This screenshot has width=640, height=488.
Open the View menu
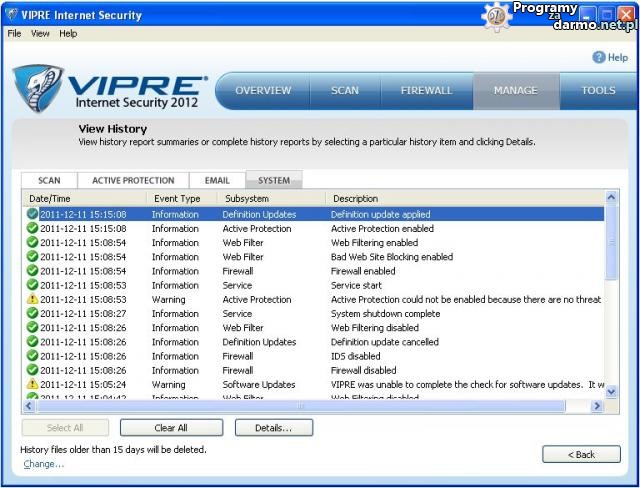pyautogui.click(x=40, y=33)
